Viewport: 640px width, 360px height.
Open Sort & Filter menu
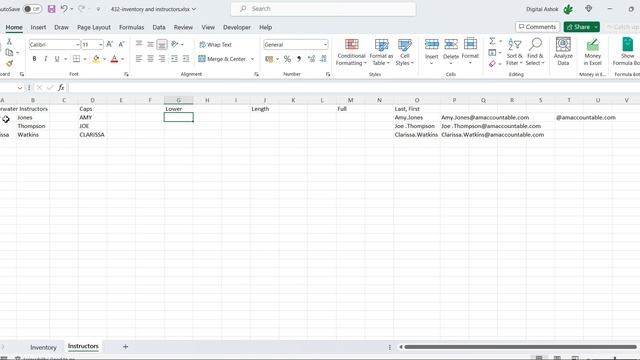[x=514, y=52]
